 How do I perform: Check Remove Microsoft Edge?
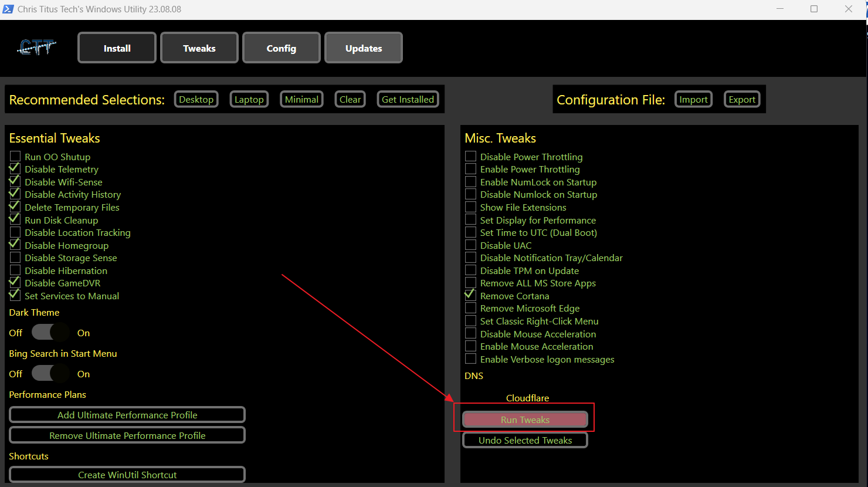(470, 308)
